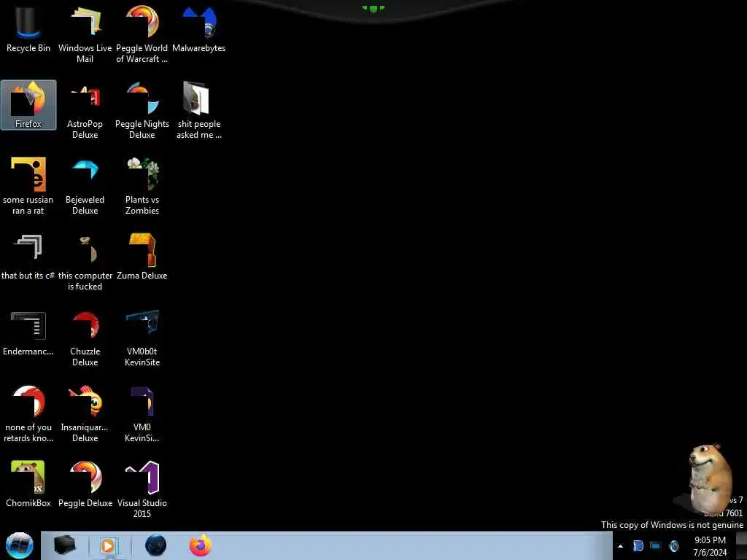
Task: Open the Action Center flag tray icon
Action: pos(638,545)
